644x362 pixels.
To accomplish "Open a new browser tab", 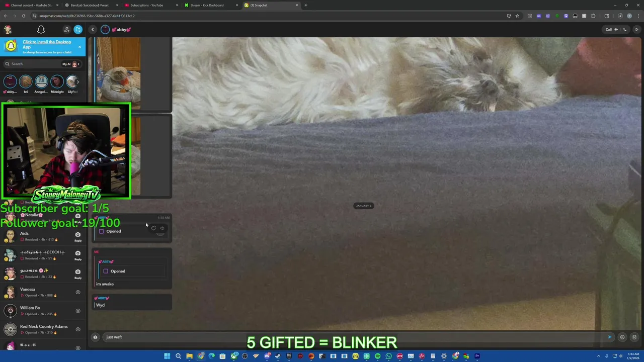I will [306, 5].
